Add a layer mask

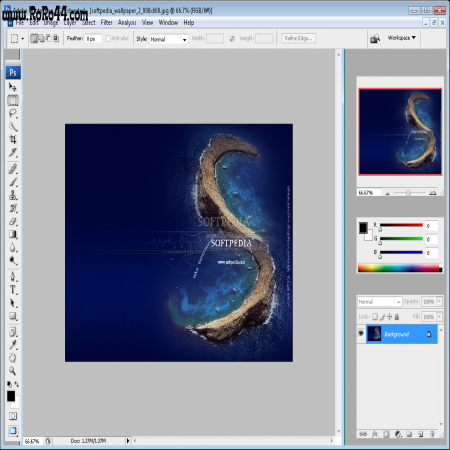click(x=386, y=434)
